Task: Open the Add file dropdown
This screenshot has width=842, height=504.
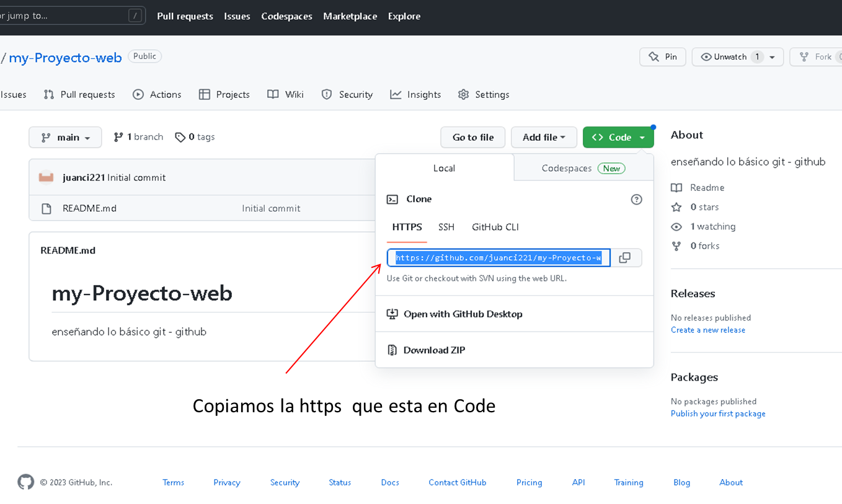Action: click(x=544, y=138)
